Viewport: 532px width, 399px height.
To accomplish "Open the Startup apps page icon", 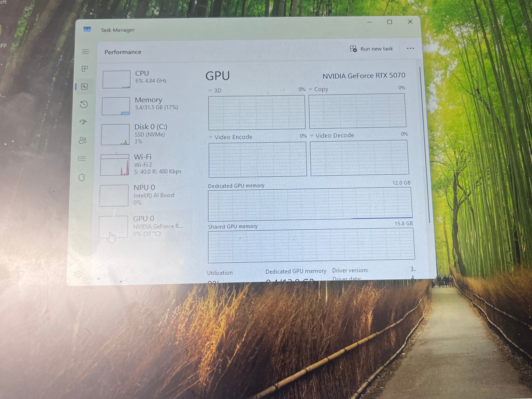I will point(83,122).
